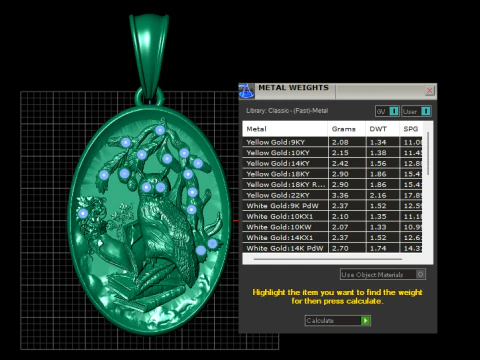
Task: Sort by the Metal column header
Action: (285, 129)
